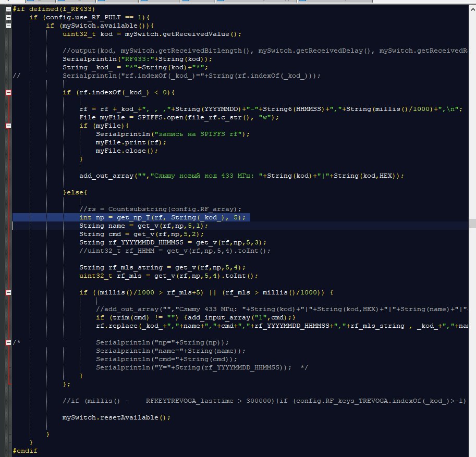The height and width of the screenshot is (457, 476).
Task: Click the commented '//output(kod, mySwitch.getReceivedBitlength()' line
Action: [265, 51]
